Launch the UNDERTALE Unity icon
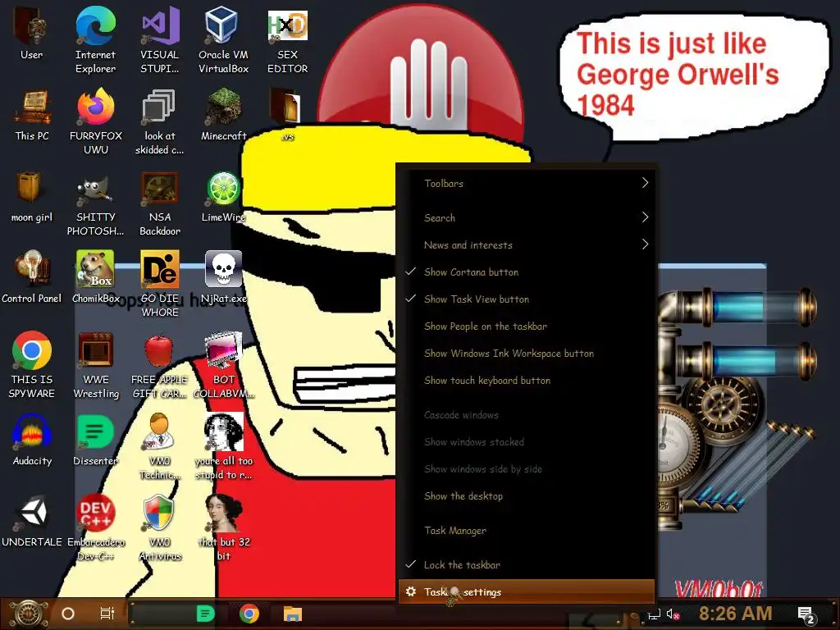 pos(32,521)
